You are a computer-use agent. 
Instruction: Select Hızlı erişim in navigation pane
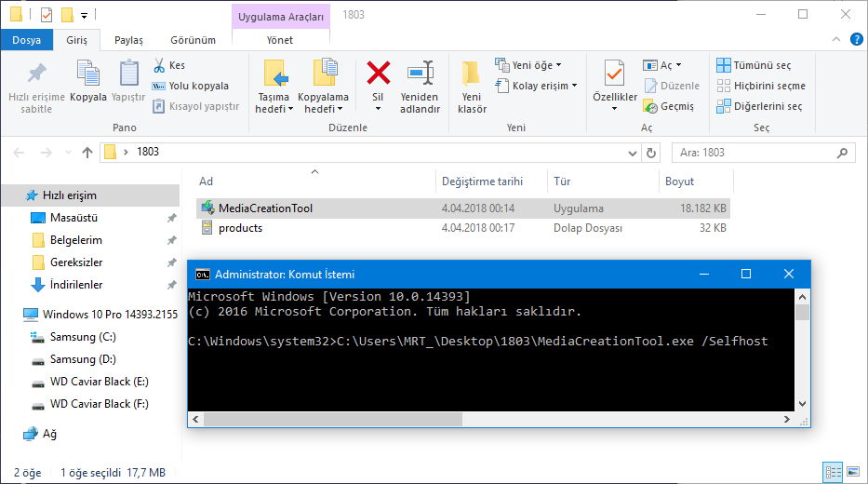tap(90, 195)
